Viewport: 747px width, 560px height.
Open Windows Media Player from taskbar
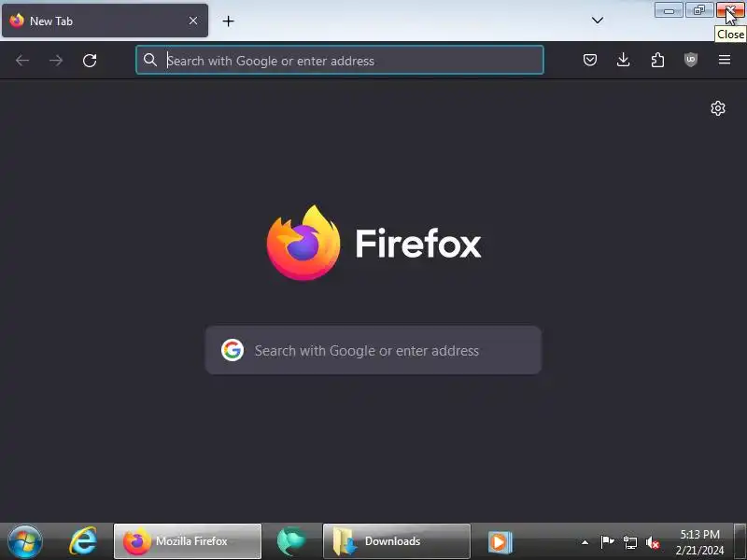click(x=500, y=541)
